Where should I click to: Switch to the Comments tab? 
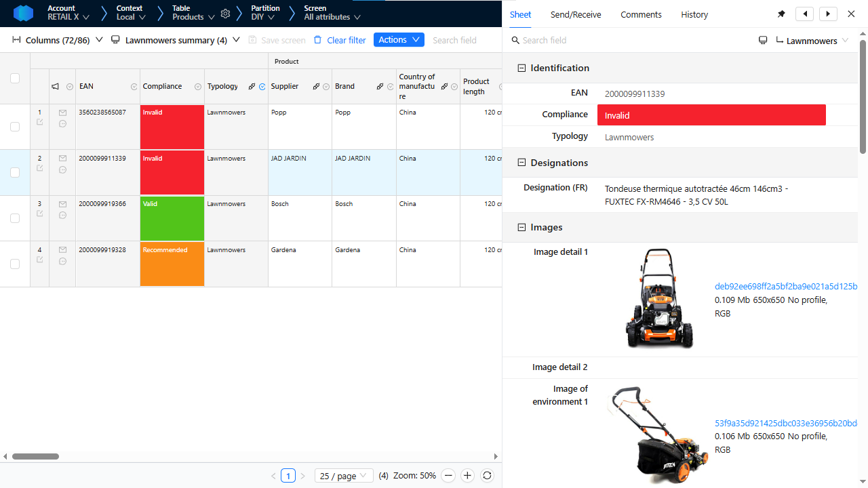click(x=640, y=14)
